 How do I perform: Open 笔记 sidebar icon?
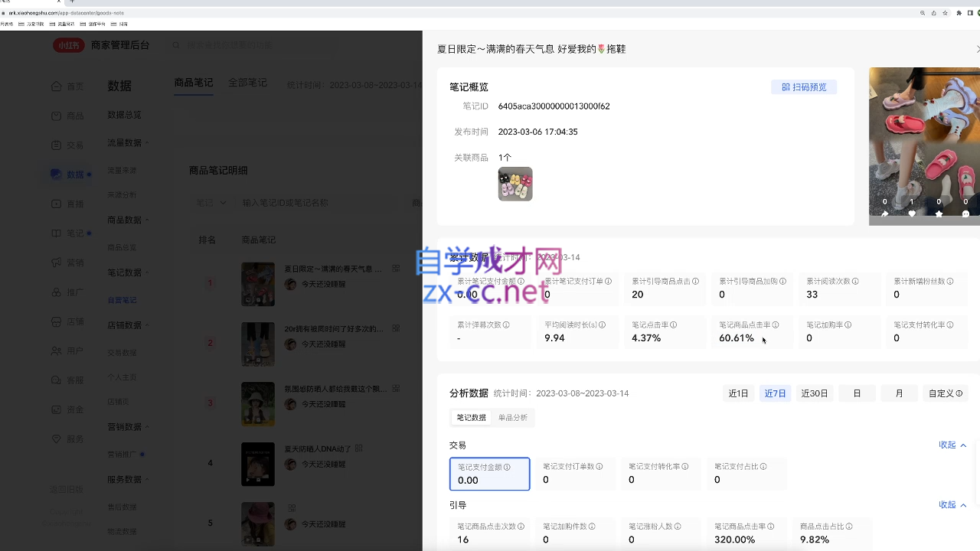tap(57, 233)
